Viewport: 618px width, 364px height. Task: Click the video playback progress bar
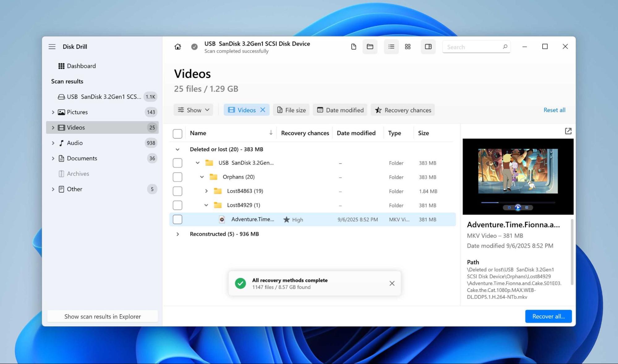(x=518, y=202)
